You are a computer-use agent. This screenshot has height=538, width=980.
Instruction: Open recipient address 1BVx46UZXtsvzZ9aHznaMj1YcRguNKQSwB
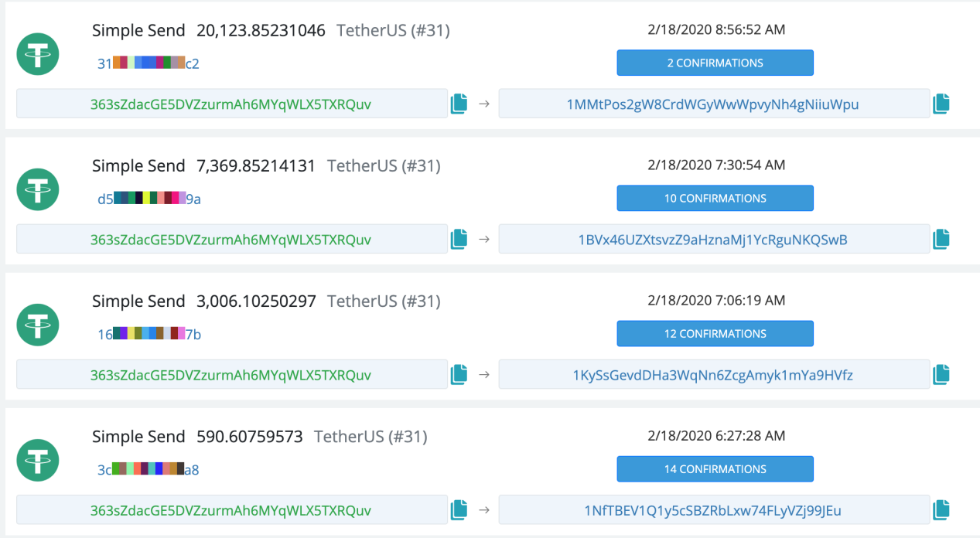point(715,238)
